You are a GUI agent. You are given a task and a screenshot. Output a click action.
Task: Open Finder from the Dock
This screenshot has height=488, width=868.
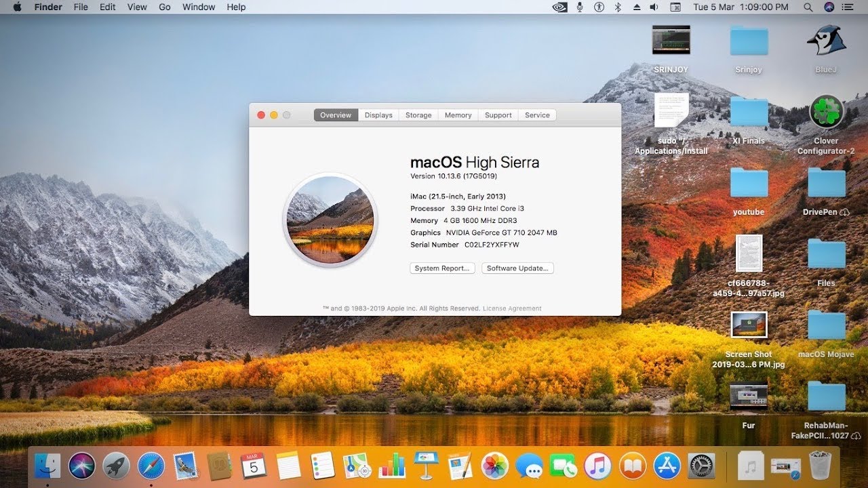(47, 466)
